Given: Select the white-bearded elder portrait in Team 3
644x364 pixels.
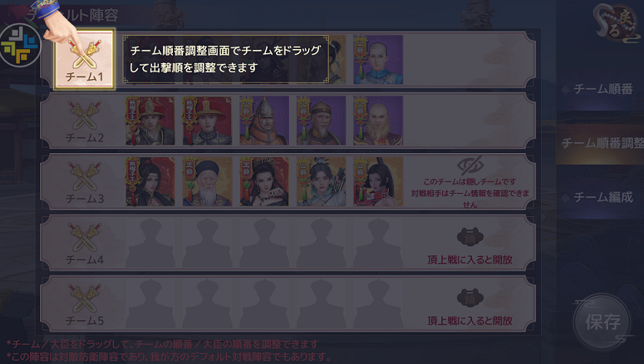Looking at the screenshot, I should [x=207, y=181].
